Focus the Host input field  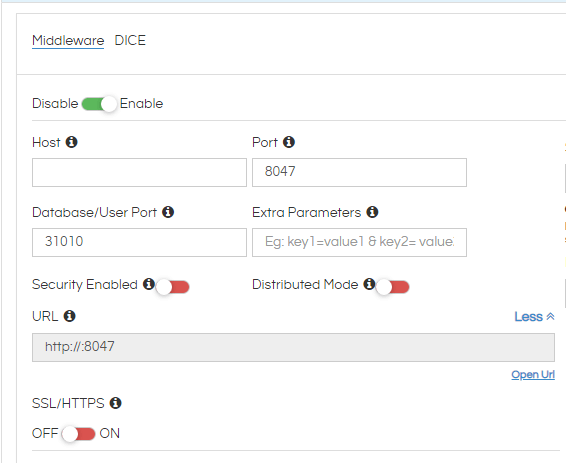pos(139,172)
